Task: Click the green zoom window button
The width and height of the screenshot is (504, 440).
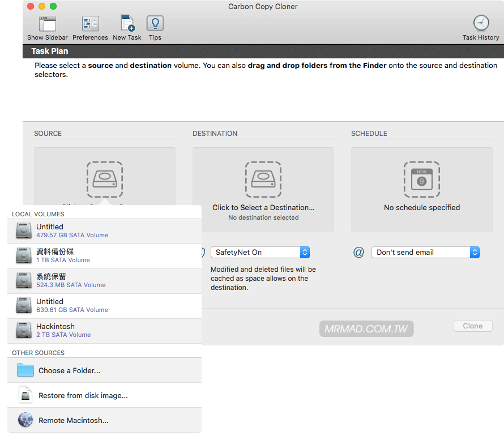Action: 53,6
